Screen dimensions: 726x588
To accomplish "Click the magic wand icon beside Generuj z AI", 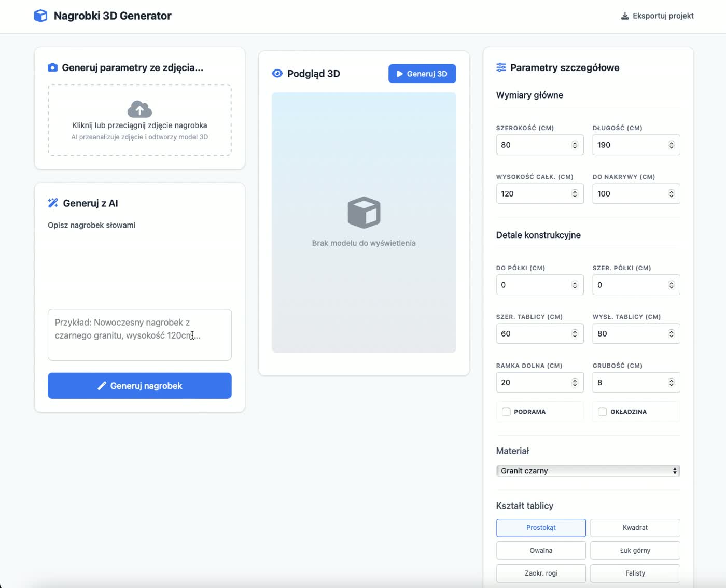I will point(53,203).
